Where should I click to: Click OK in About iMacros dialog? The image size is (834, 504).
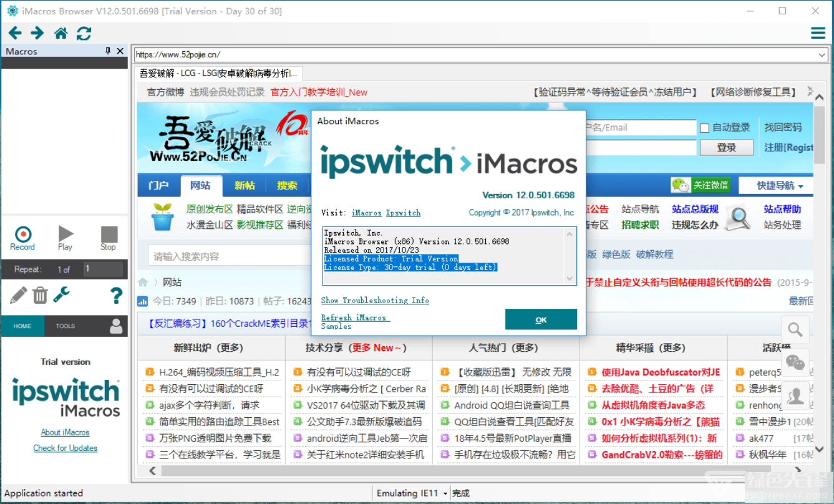[x=541, y=319]
